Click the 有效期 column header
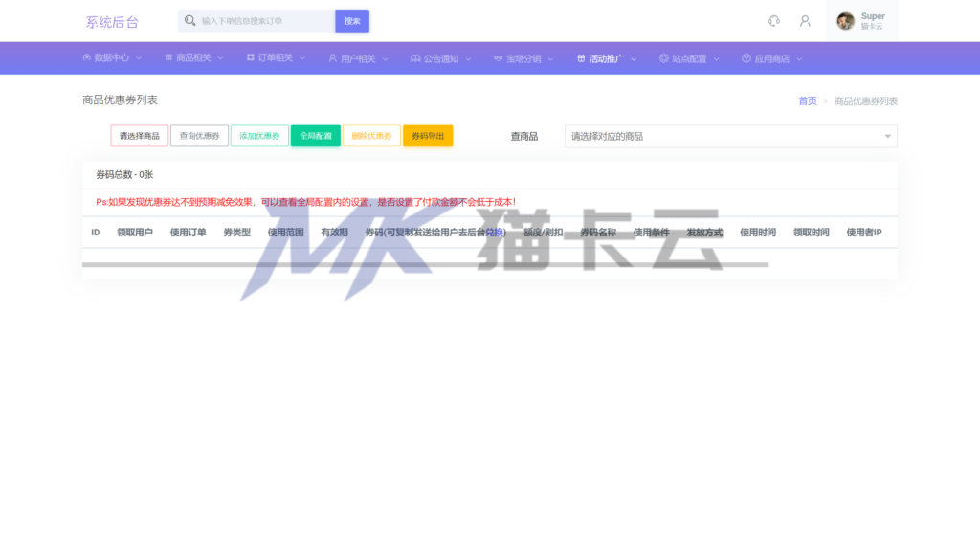The width and height of the screenshot is (980, 558). pyautogui.click(x=334, y=233)
